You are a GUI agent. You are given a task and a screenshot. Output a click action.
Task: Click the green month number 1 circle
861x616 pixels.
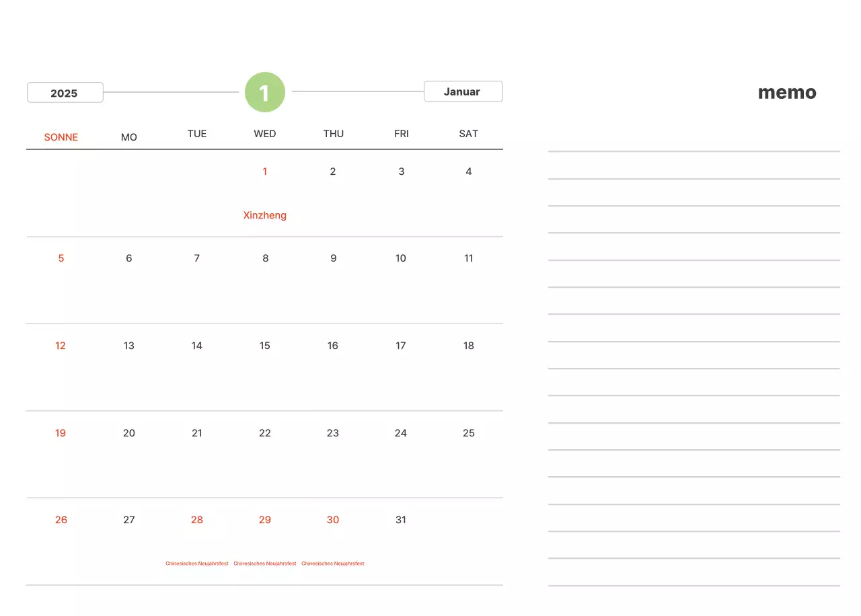(265, 92)
